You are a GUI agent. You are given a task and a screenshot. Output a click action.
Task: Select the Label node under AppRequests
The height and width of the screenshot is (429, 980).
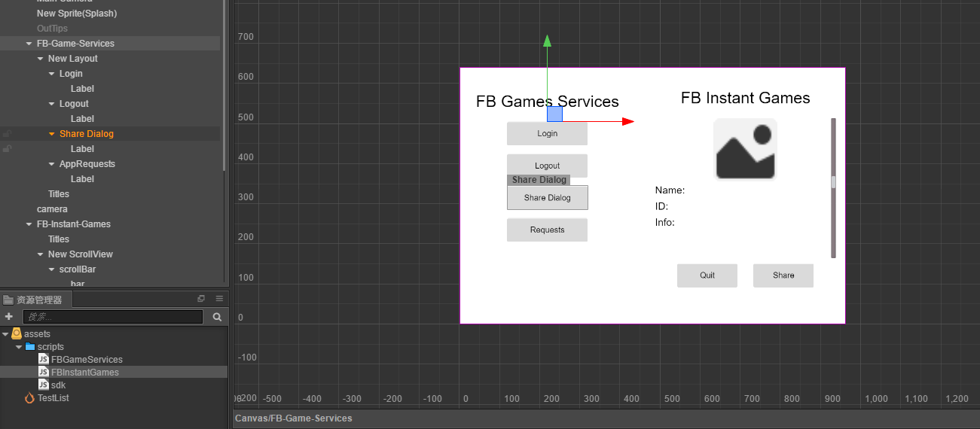[82, 179]
